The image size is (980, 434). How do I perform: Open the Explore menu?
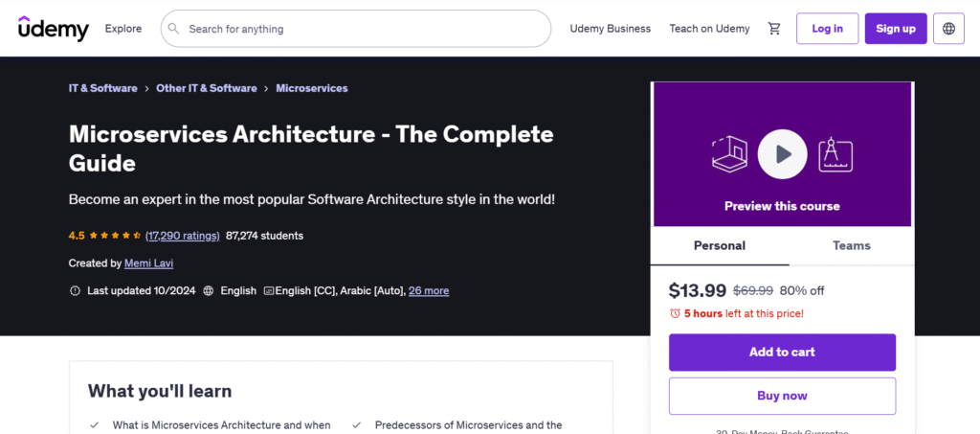[x=123, y=29]
